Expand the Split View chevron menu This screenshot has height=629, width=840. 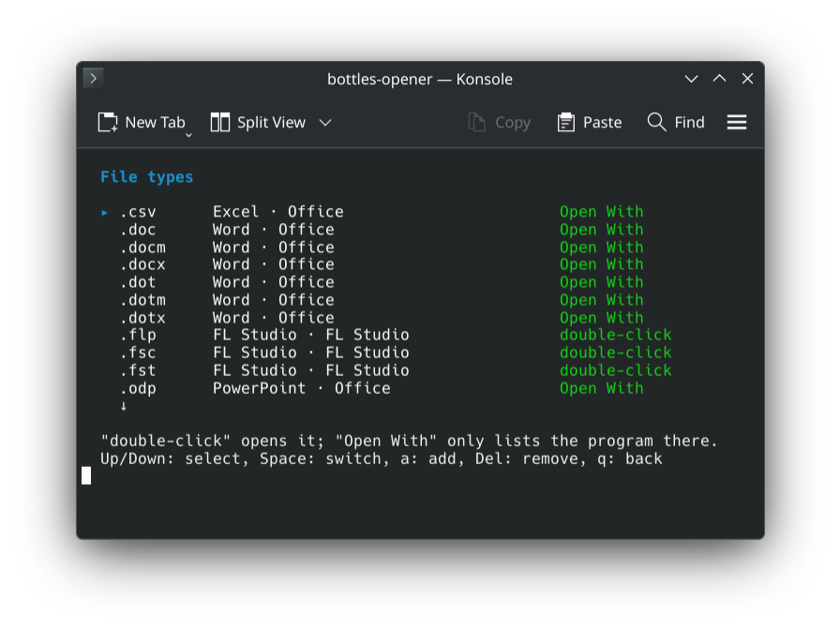[325, 123]
